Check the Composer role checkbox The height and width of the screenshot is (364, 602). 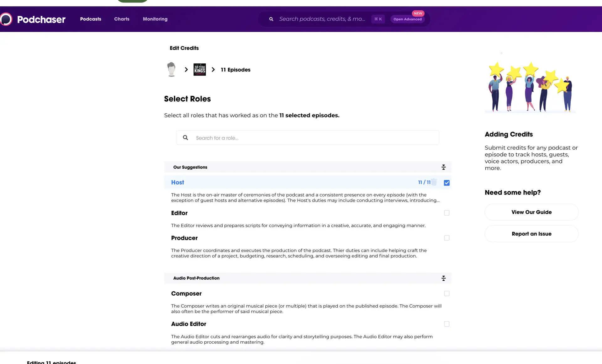pyautogui.click(x=446, y=293)
